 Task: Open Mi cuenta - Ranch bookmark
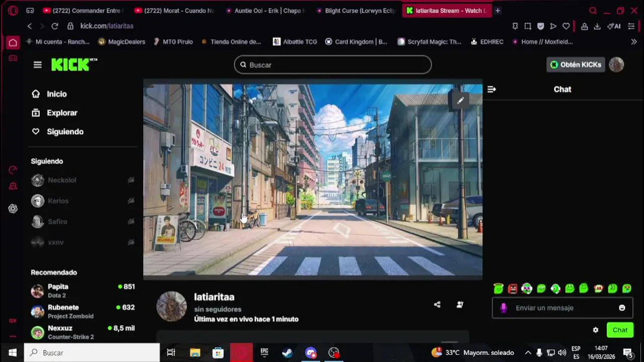pyautogui.click(x=58, y=42)
